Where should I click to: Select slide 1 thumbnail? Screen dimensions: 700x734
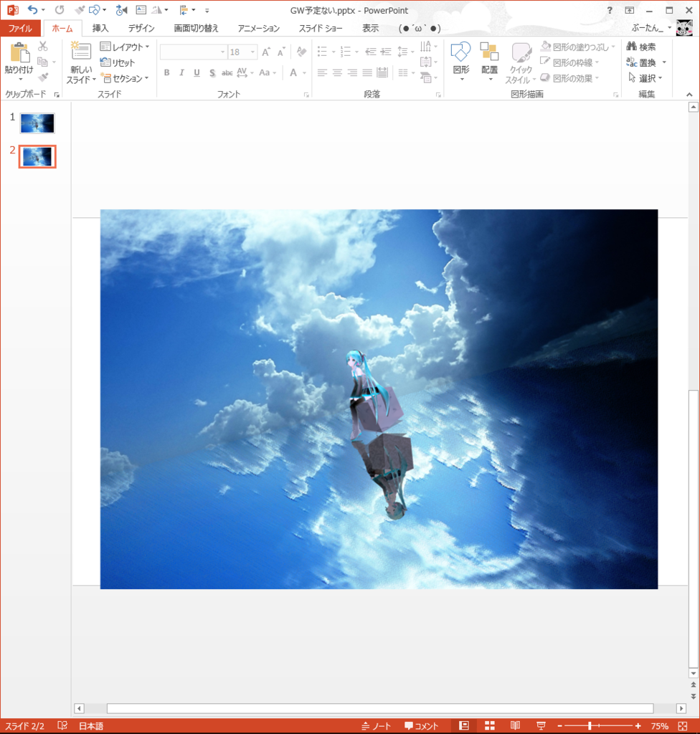coord(37,123)
